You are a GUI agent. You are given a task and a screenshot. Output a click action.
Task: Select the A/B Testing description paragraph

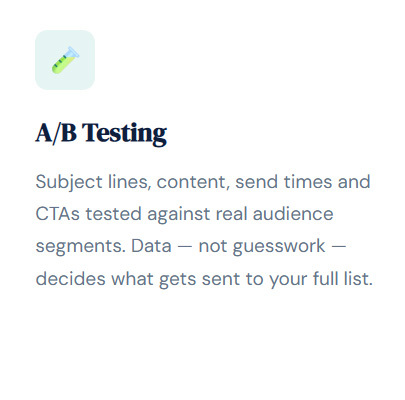point(204,230)
